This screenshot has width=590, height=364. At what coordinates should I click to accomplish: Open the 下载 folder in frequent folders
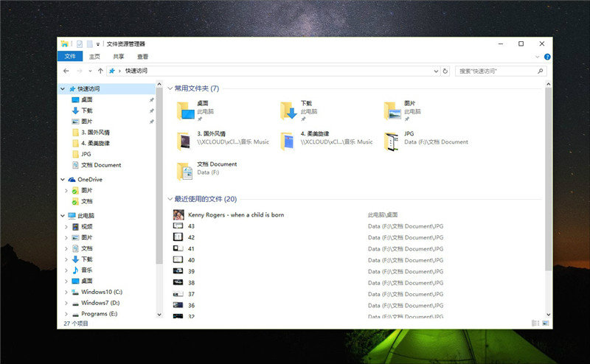288,111
